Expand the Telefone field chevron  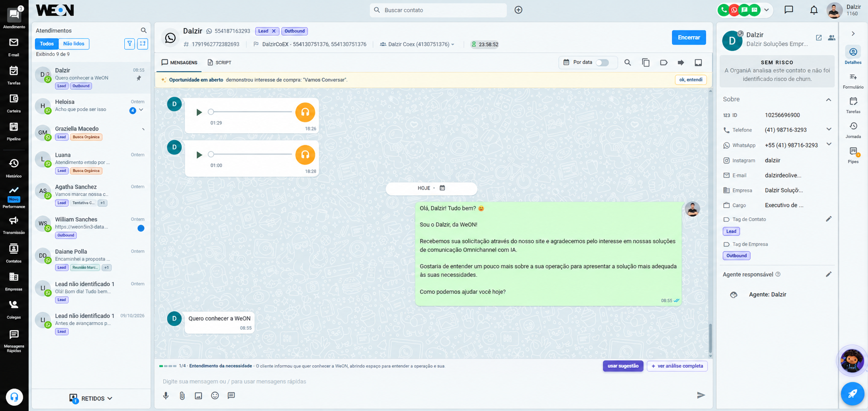[829, 130]
